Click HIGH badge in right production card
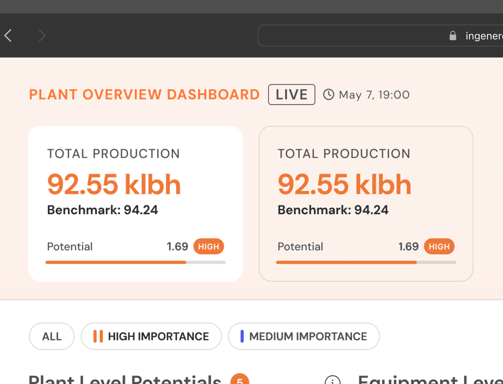Image resolution: width=503 pixels, height=384 pixels. click(439, 246)
